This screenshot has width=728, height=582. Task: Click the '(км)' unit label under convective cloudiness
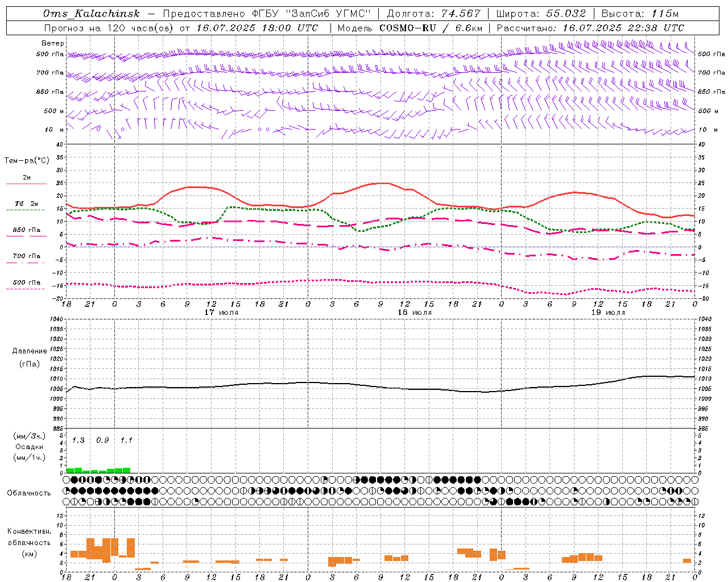click(x=30, y=554)
